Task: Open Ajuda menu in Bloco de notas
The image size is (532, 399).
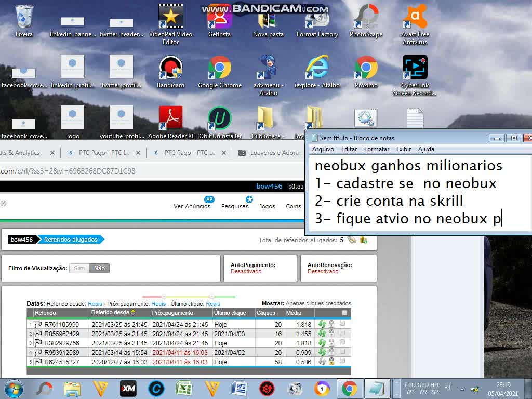Action: [426, 149]
